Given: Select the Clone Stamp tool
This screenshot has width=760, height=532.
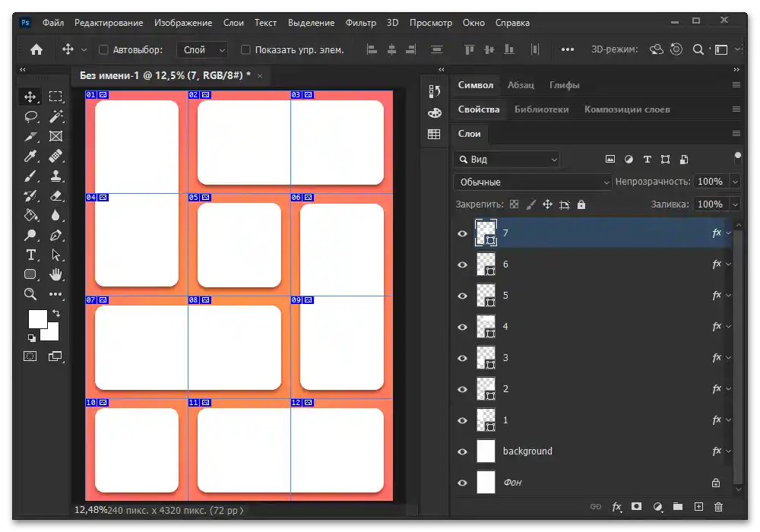Looking at the screenshot, I should [55, 176].
